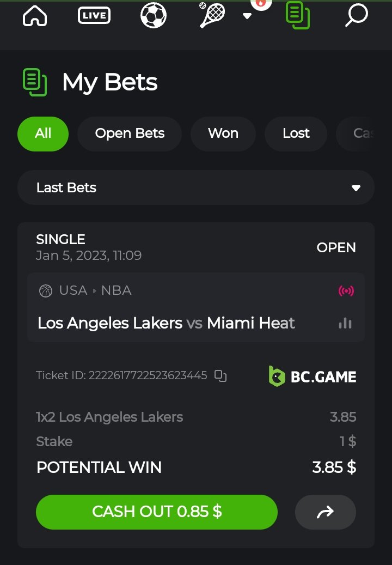Copy the Ticket ID with copy icon
The image size is (392, 565).
[220, 375]
